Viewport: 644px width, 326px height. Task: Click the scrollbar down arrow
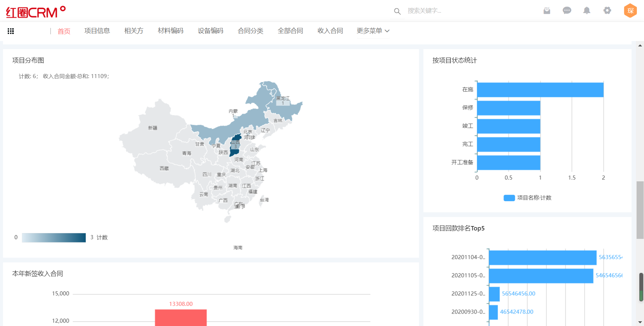(640, 322)
